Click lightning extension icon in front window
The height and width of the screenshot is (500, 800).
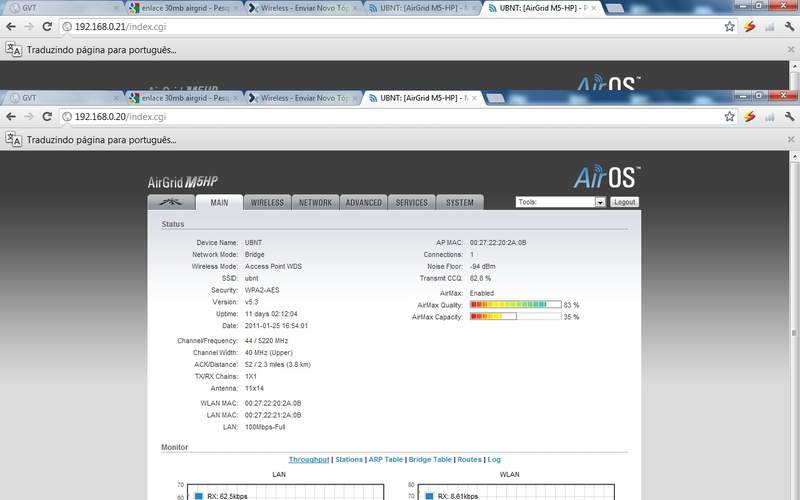point(749,116)
